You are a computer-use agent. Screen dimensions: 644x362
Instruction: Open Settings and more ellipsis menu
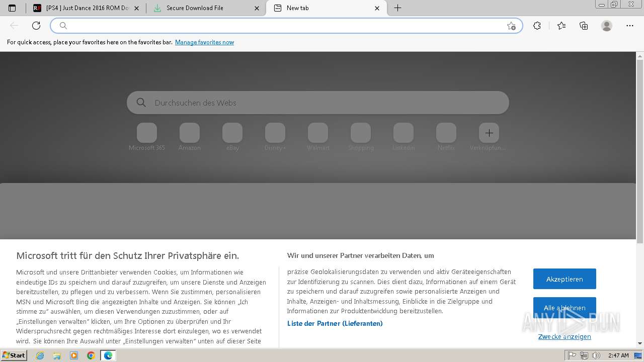pyautogui.click(x=630, y=26)
